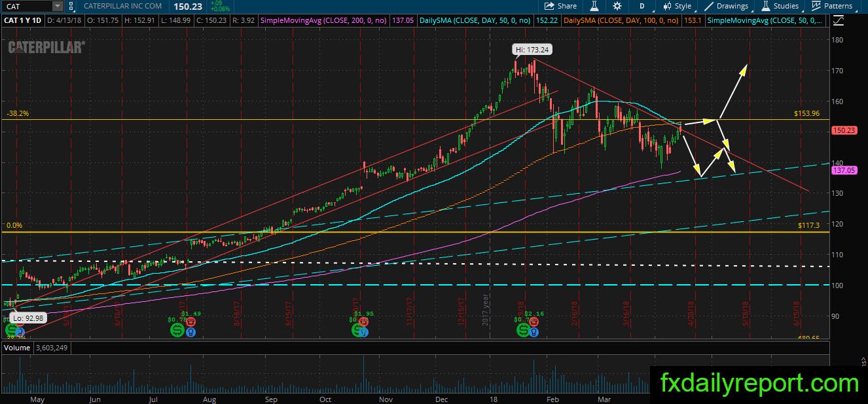Viewport: 868px width, 404px height.
Task: Click the $1.49 earnings value in July
Action: (x=190, y=313)
